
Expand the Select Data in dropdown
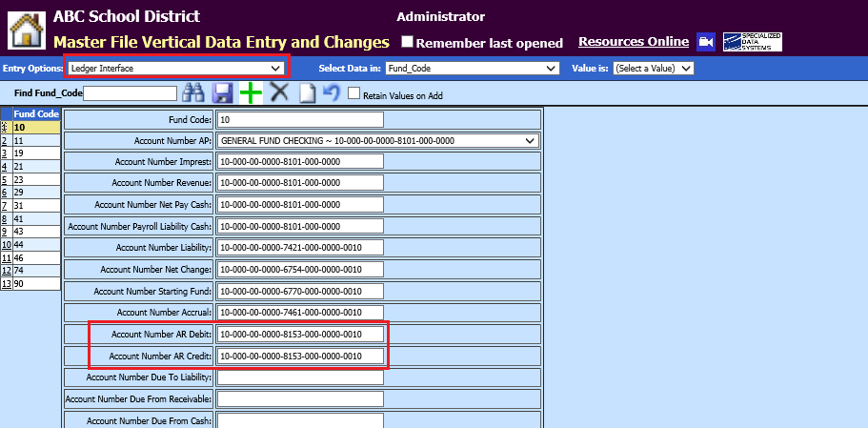(472, 68)
